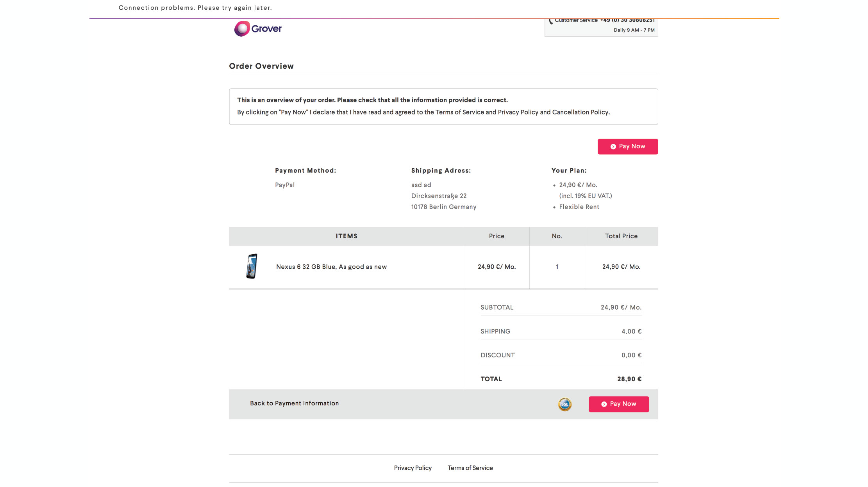Click the Customer Service phone number
Viewport: 868px width, 487px height.
pyautogui.click(x=627, y=20)
